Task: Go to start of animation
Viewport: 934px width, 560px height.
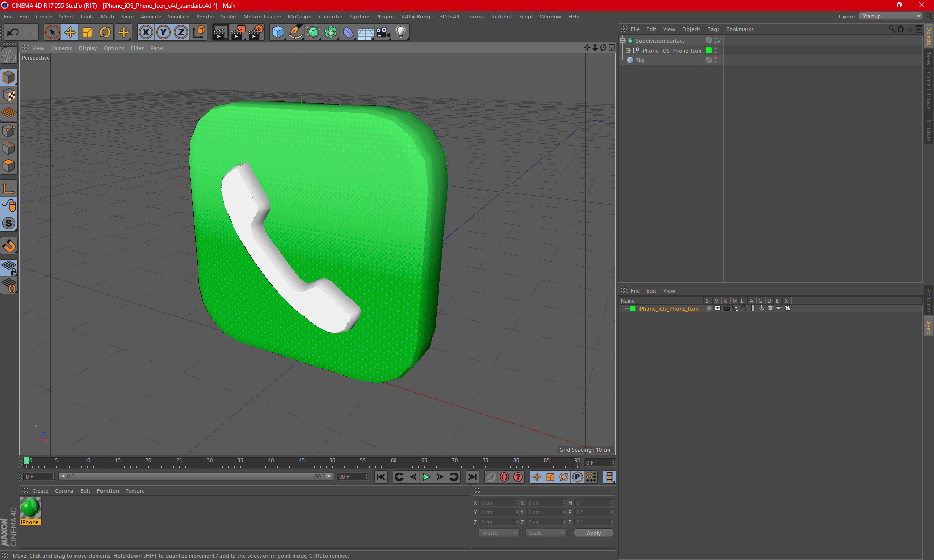Action: pos(381,477)
